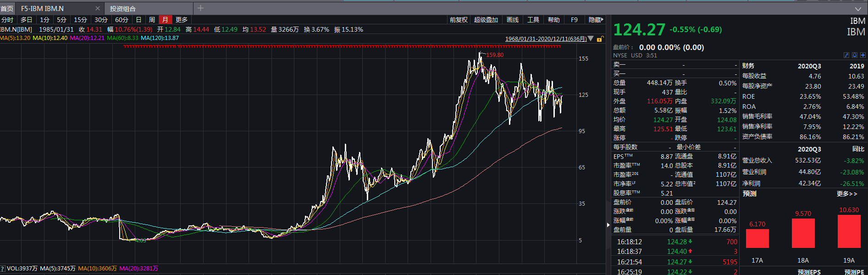Click the MA(60) green indicator label
Viewport: 868px width, 275px height.
pyautogui.click(x=122, y=38)
